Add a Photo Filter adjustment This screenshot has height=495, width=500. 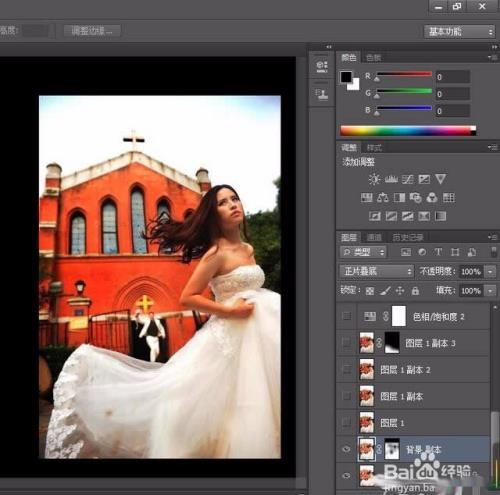(x=415, y=198)
